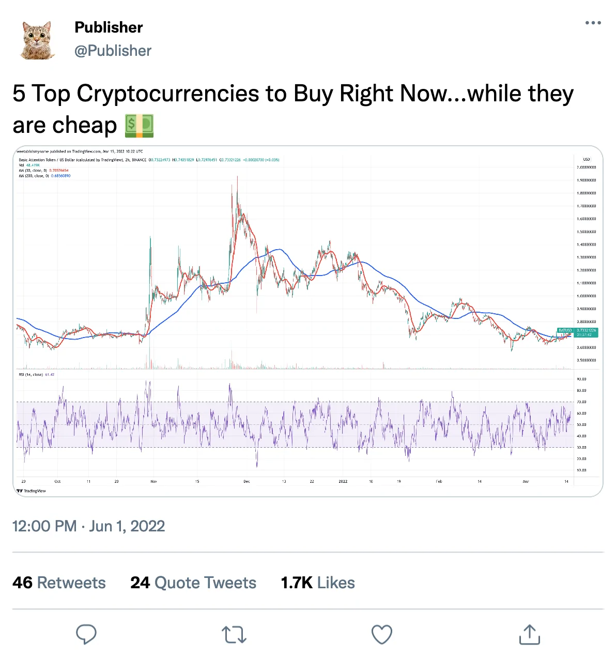Like the tweet with the heart icon
The image size is (616, 672).
click(382, 634)
